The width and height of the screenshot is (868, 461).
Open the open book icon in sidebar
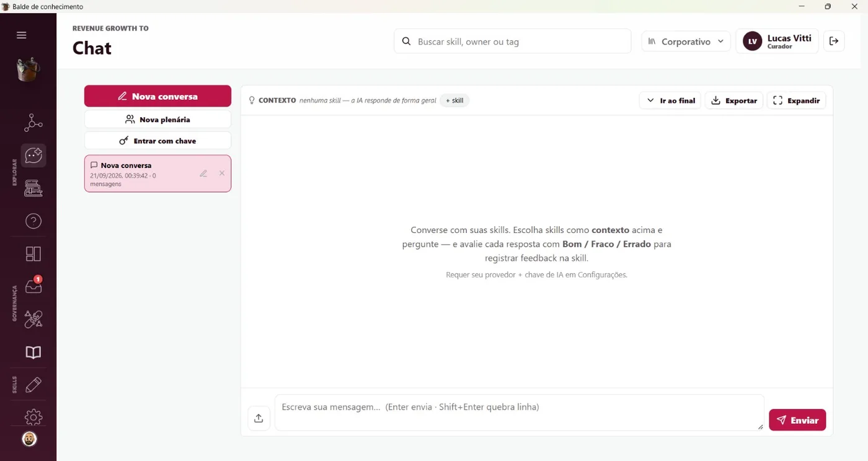(x=33, y=352)
